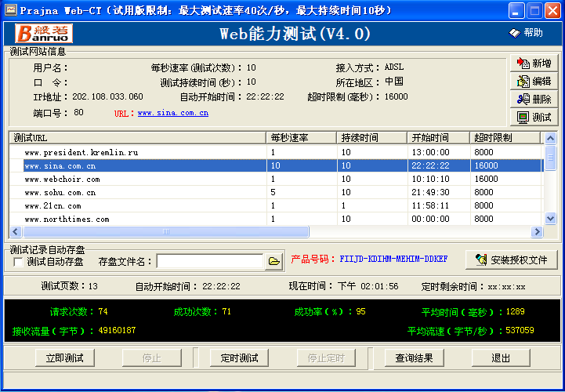Click start time 10:10:10 cell
This screenshot has width=565, height=392.
pyautogui.click(x=430, y=179)
